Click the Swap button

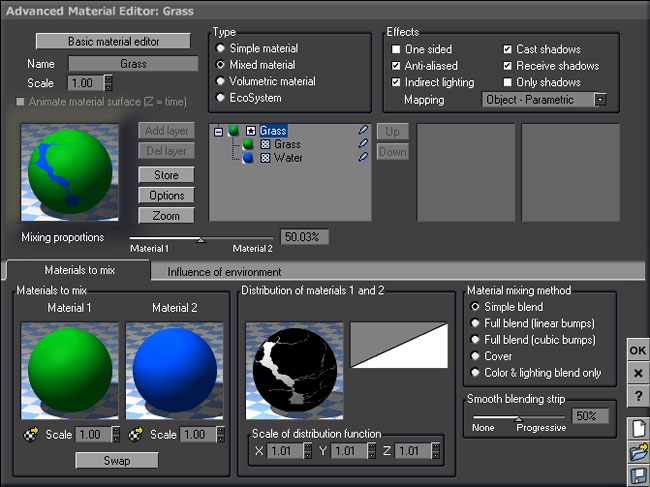[116, 460]
